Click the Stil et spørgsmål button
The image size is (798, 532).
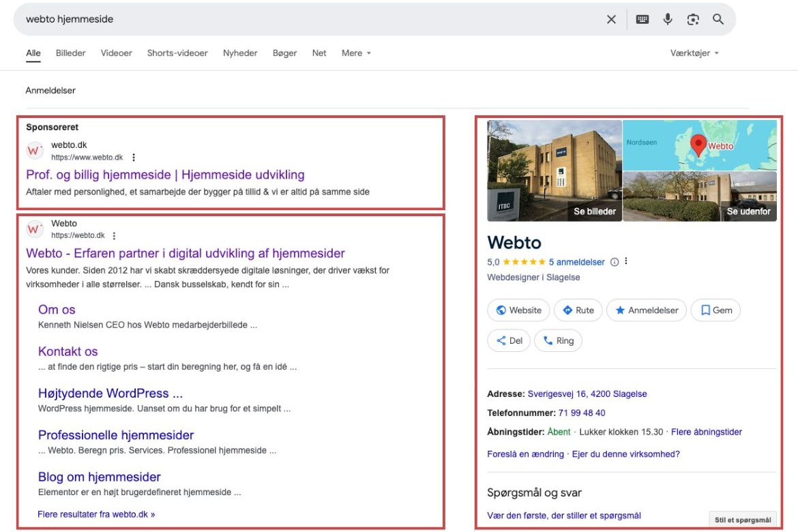click(743, 520)
